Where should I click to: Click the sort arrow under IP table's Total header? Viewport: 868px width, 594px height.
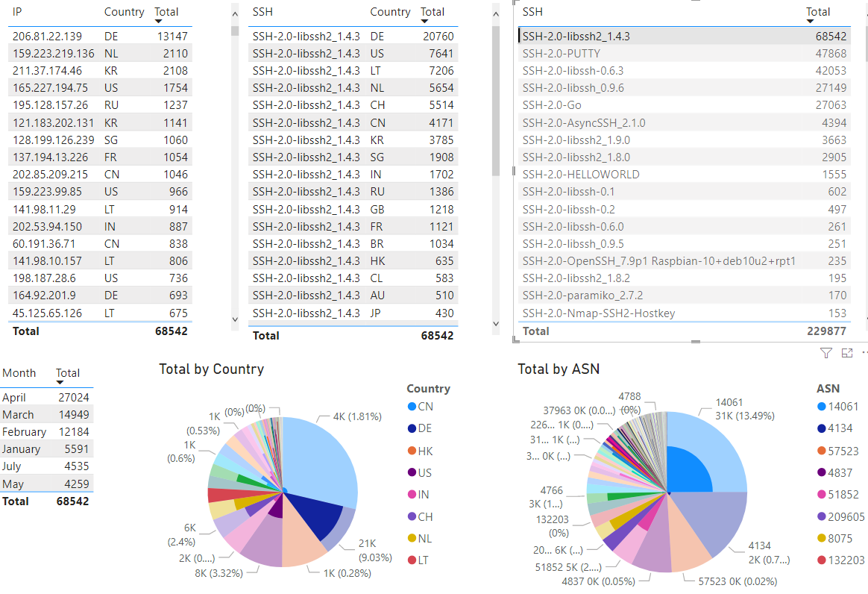(160, 23)
